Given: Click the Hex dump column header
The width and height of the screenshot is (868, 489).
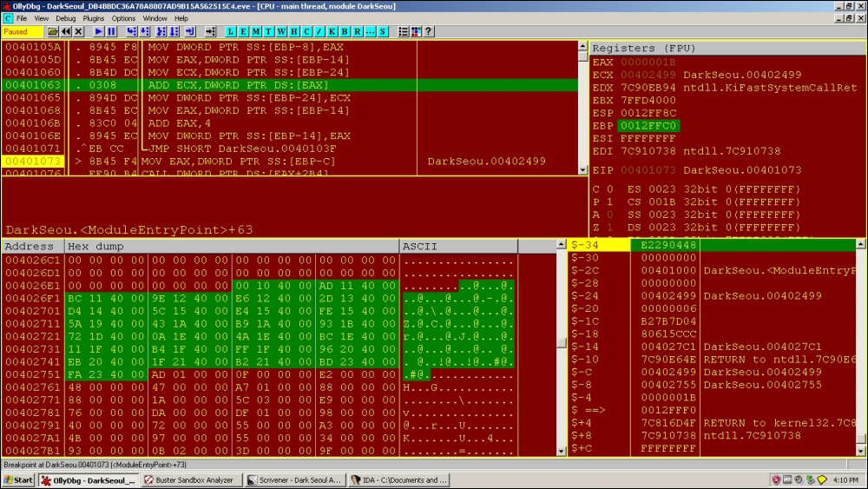Looking at the screenshot, I should 232,247.
